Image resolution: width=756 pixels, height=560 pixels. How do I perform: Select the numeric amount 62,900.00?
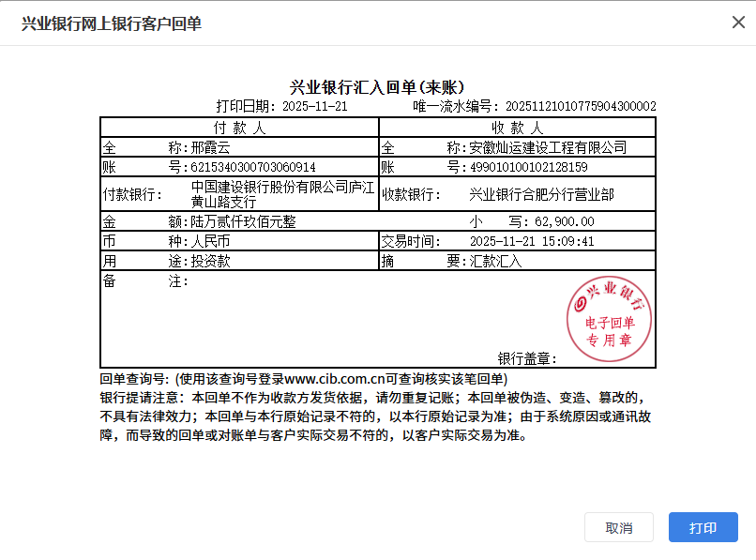point(564,221)
